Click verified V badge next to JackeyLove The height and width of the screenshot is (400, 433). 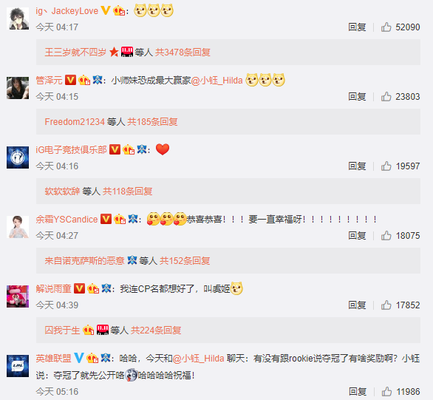pos(105,11)
